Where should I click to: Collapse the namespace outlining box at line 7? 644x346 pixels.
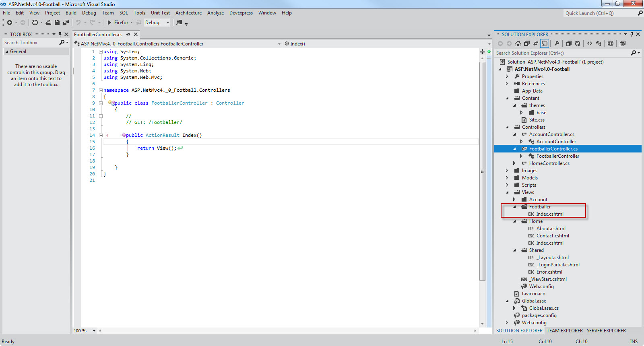(x=101, y=90)
